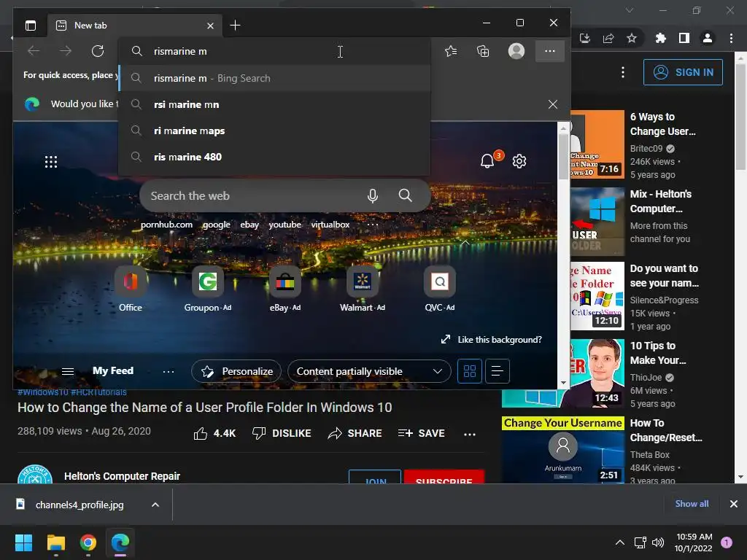This screenshot has width=747, height=560.
Task: Open the google quick link
Action: coord(216,225)
